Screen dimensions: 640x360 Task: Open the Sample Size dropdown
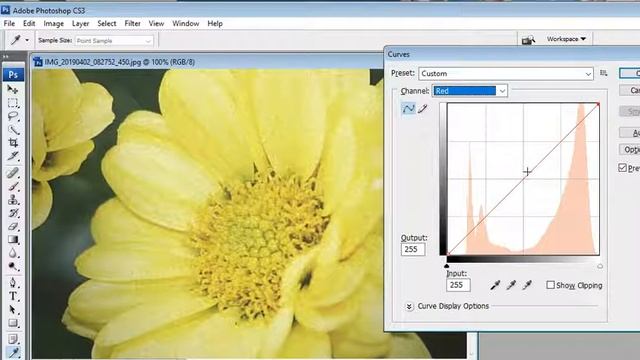coord(114,41)
